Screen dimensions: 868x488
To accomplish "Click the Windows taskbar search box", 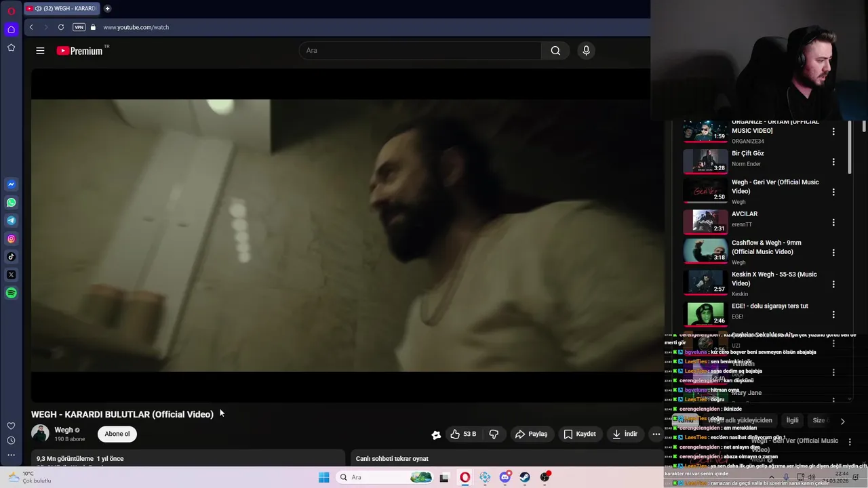I will 384,477.
